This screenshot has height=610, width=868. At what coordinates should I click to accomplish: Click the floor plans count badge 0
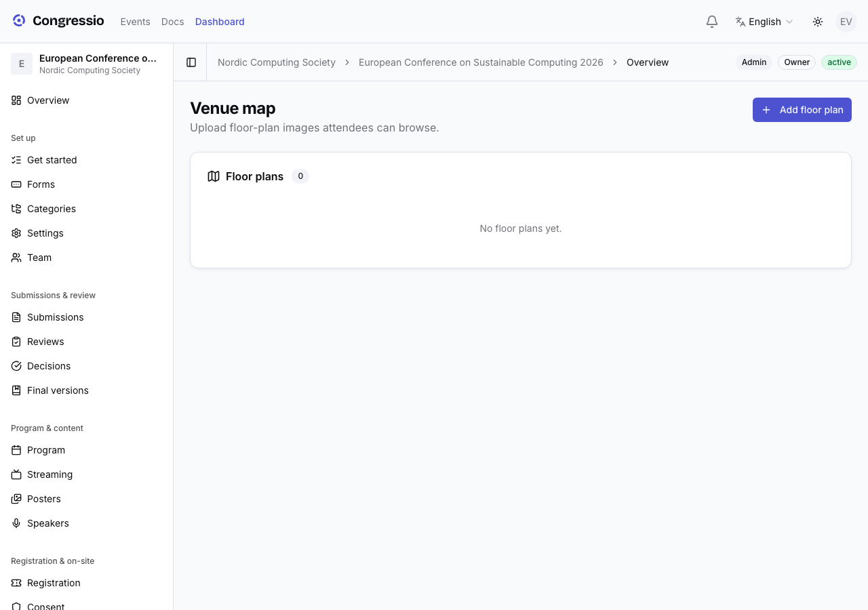point(300,176)
